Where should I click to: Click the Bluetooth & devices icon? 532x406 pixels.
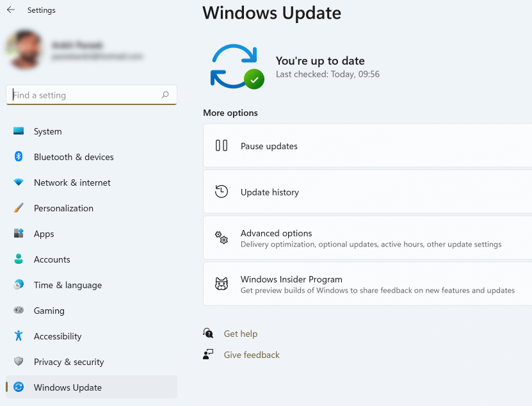(19, 157)
